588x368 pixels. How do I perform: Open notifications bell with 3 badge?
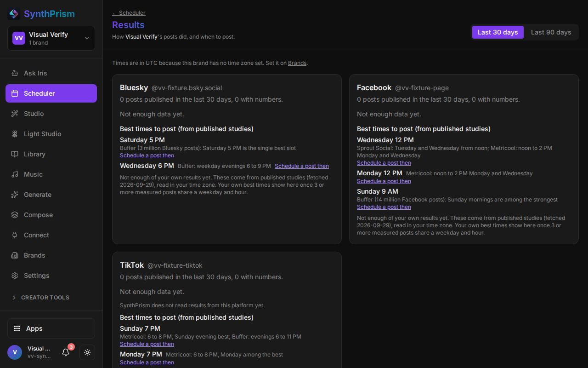pos(66,352)
